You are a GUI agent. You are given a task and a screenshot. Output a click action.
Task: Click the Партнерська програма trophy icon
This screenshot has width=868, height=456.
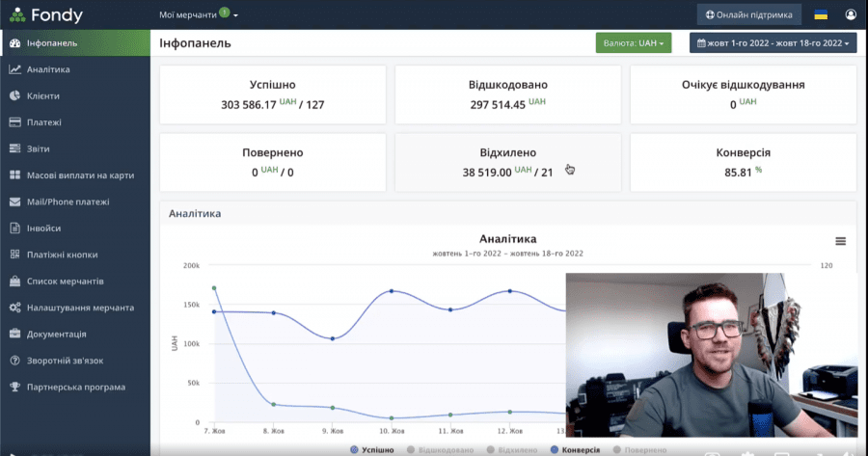click(x=14, y=388)
